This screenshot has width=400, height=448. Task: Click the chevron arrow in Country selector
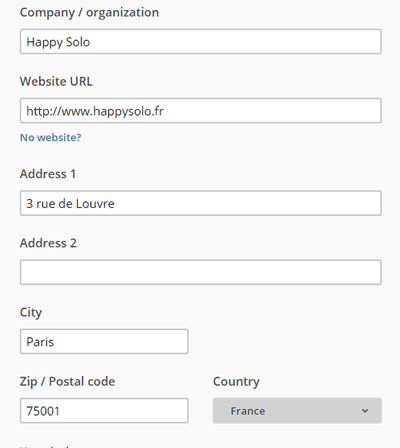coord(365,411)
